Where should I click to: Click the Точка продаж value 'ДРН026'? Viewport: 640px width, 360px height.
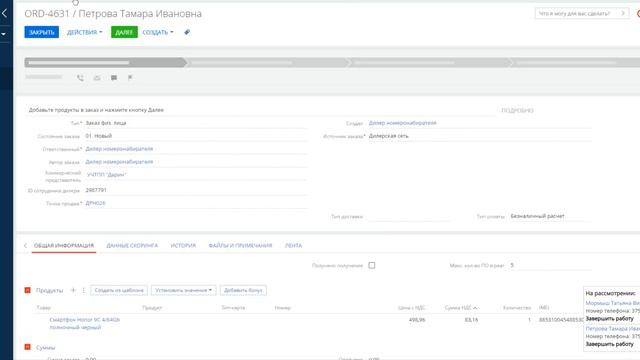click(95, 203)
